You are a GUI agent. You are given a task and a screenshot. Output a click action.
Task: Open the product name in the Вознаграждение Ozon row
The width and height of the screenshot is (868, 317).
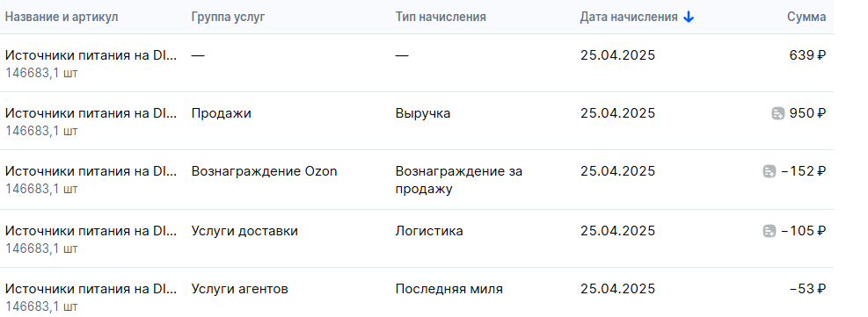tap(91, 171)
